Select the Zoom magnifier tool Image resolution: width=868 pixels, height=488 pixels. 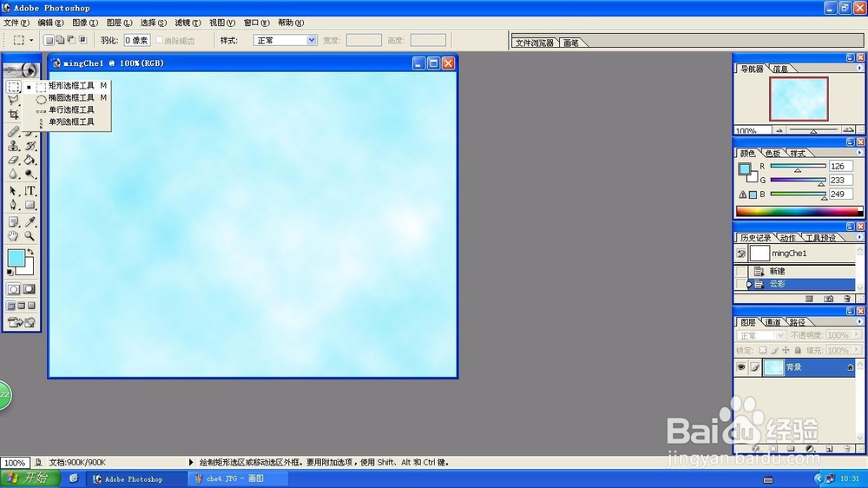click(30, 236)
